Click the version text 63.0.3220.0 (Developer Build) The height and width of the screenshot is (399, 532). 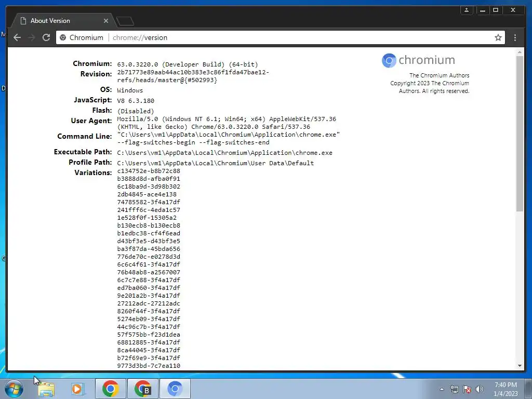point(187,64)
